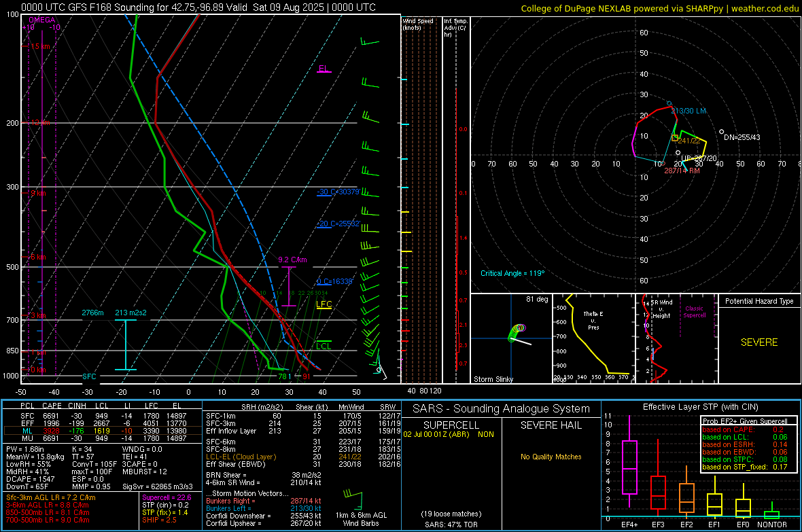Select the highlighted ML parcel row
This screenshot has height=532, width=802.
pos(103,431)
